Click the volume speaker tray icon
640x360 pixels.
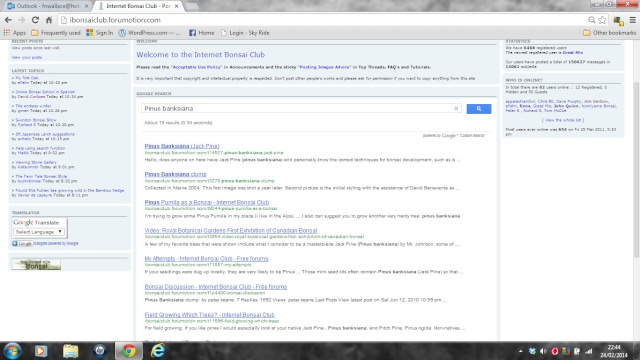click(543, 351)
